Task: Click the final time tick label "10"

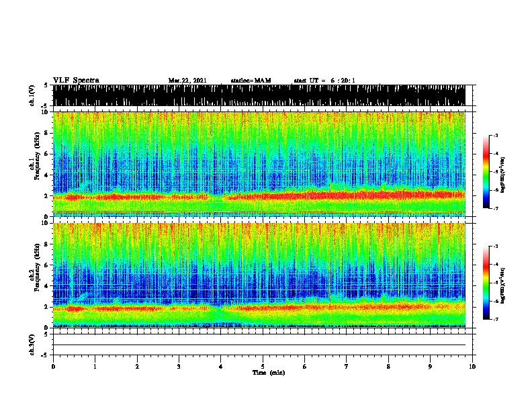Action: pos(472,367)
